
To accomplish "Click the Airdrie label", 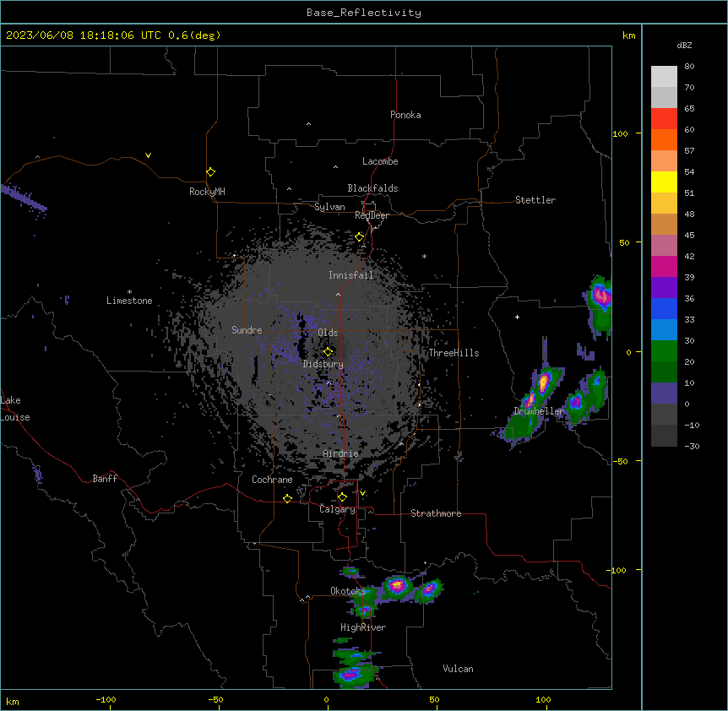I will click(x=340, y=453).
